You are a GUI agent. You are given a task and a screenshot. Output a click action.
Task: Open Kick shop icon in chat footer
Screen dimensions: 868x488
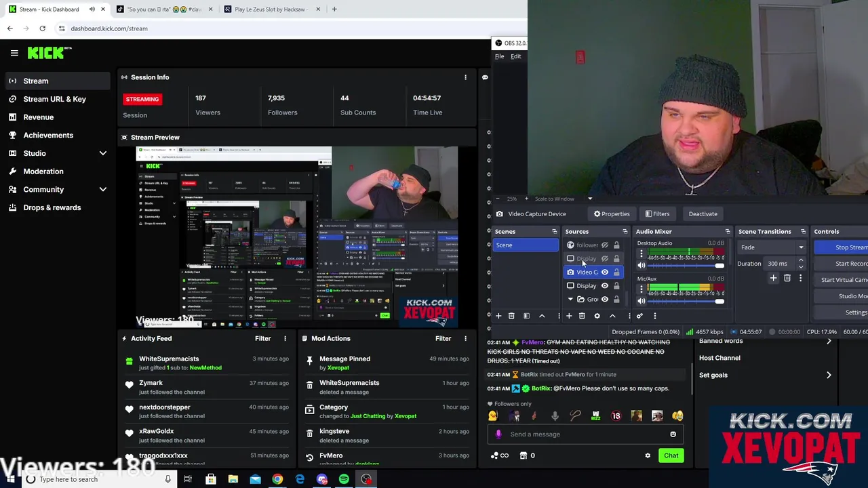click(524, 455)
